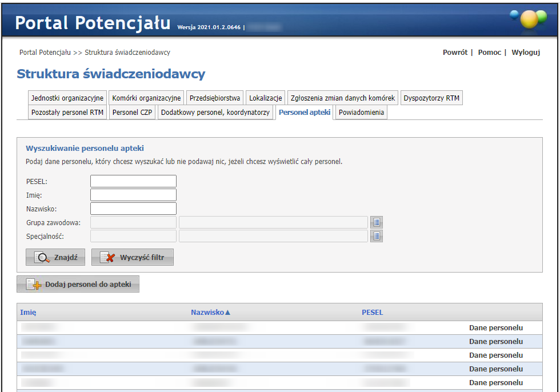Click the Znajdź search button
This screenshot has height=392, width=560.
[55, 258]
